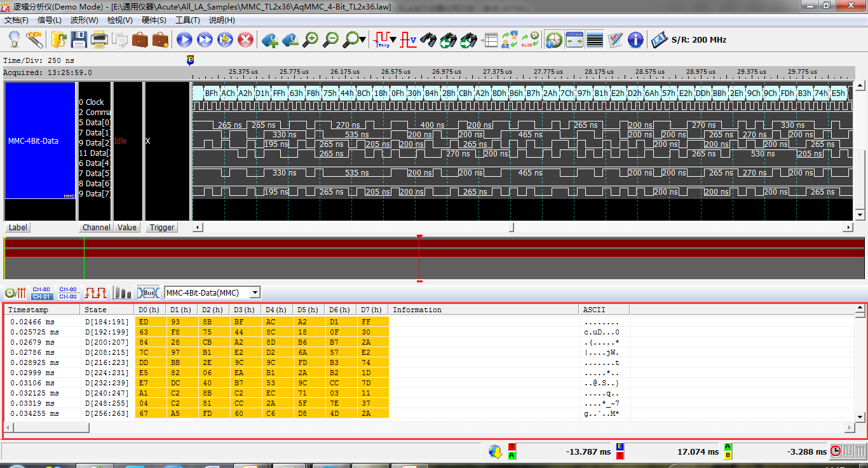Start a repetitive run with the double-arrow button
Screen dimensions: 868x468
(x=205, y=39)
